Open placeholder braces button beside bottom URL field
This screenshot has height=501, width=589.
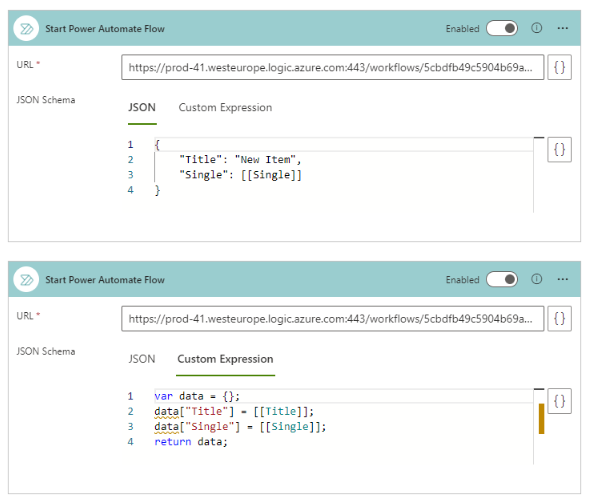(559, 318)
